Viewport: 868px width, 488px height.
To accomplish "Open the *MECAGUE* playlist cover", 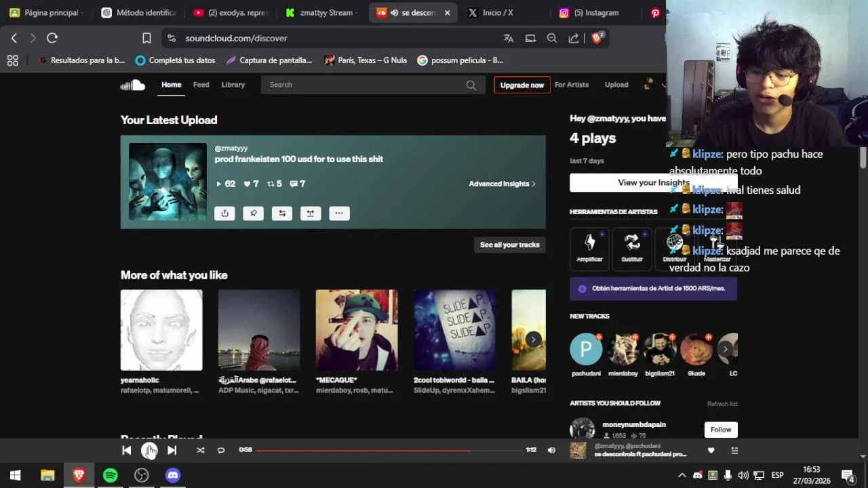I will point(357,330).
